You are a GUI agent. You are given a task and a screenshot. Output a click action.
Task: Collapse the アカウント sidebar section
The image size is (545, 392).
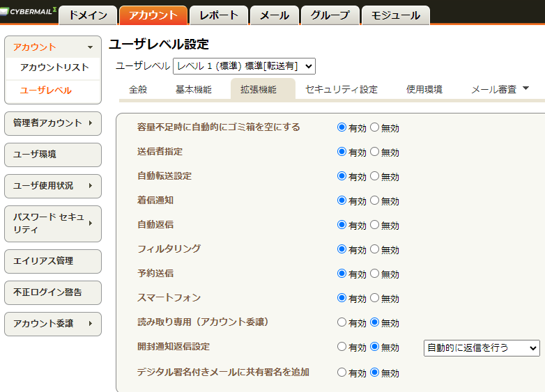point(53,47)
